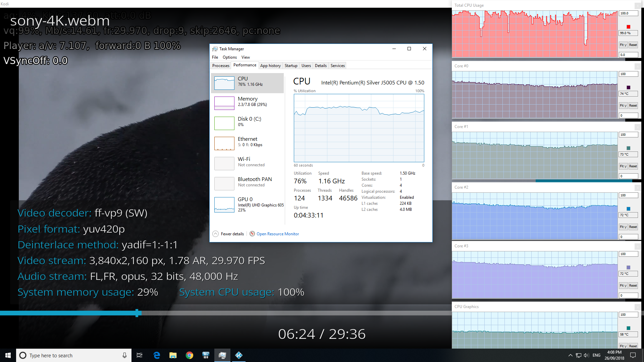Screen dimensions: 644x362
Task: Click Fit y on Core #0 graph
Action: (623, 106)
